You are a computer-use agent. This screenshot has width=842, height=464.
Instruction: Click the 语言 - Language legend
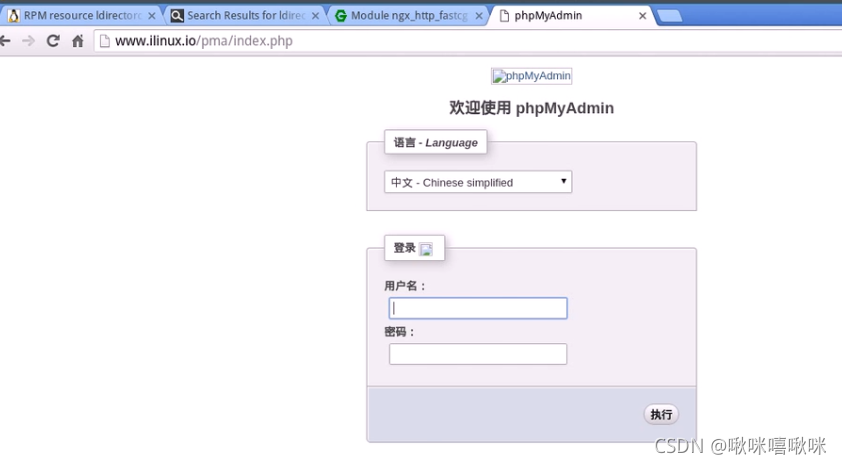point(435,142)
